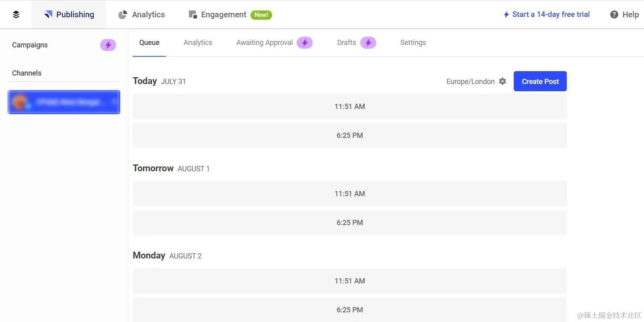Viewport: 644px width, 322px height.
Task: Open Help
Action: tap(624, 14)
